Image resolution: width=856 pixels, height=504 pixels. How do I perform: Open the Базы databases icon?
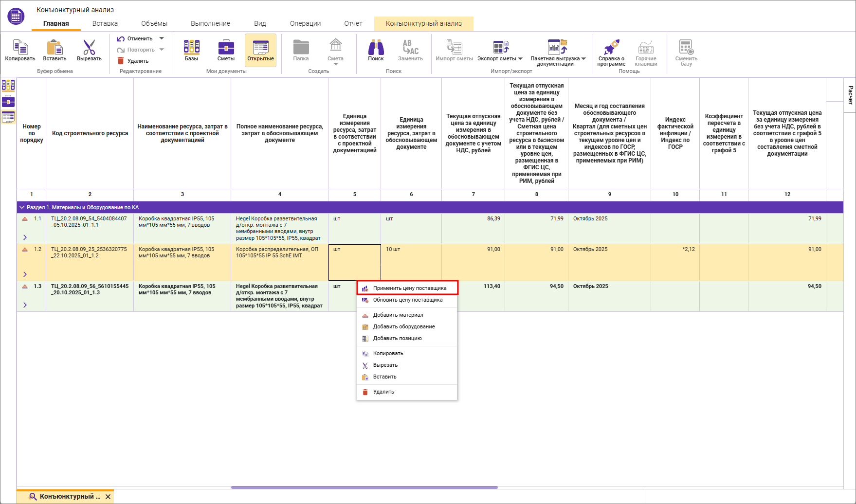[191, 48]
